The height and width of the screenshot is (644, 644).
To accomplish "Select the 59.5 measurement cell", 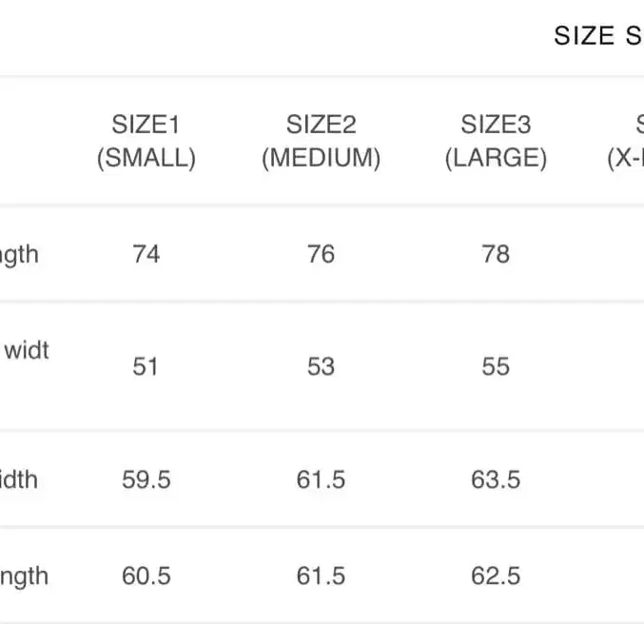I will 146,479.
